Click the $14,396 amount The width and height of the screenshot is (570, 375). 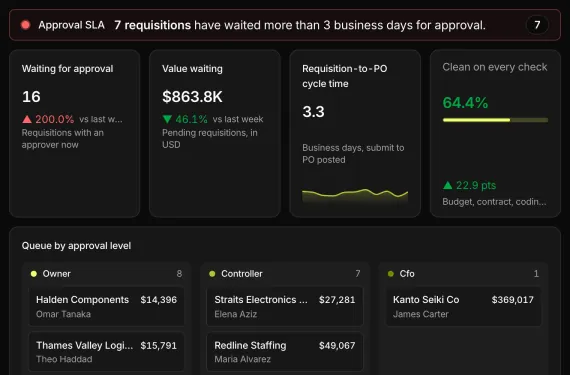(x=158, y=300)
